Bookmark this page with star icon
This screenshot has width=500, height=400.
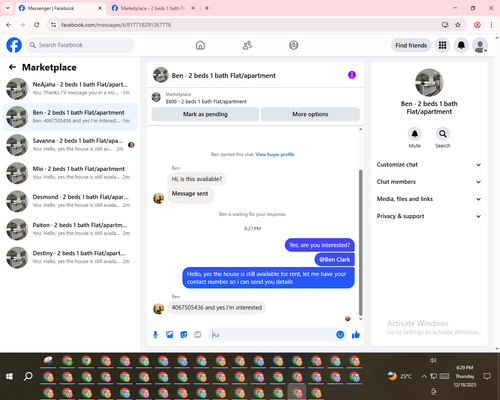(x=458, y=25)
